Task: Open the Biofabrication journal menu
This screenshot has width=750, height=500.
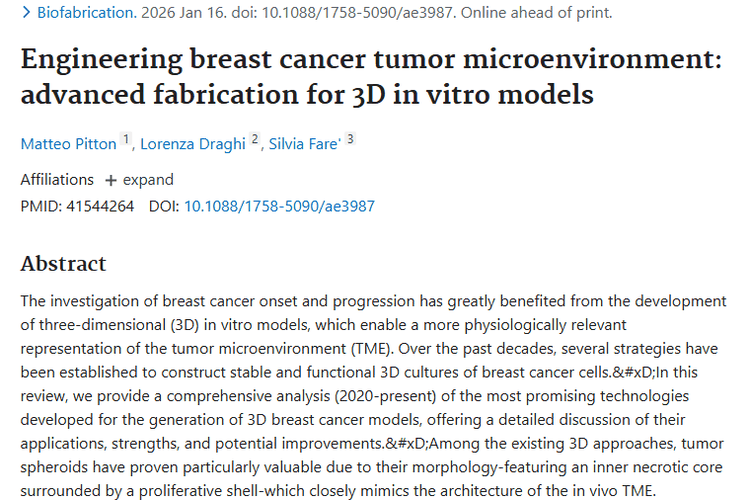Action: [x=86, y=14]
